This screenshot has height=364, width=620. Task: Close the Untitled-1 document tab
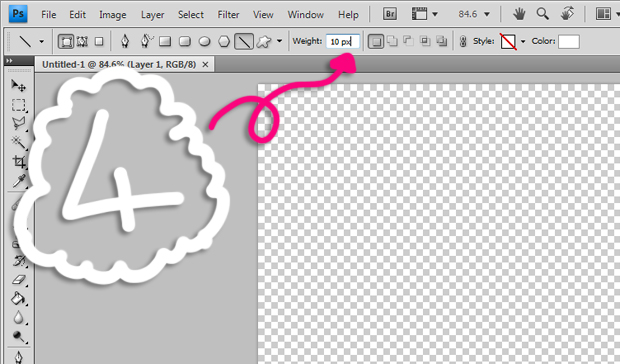205,64
